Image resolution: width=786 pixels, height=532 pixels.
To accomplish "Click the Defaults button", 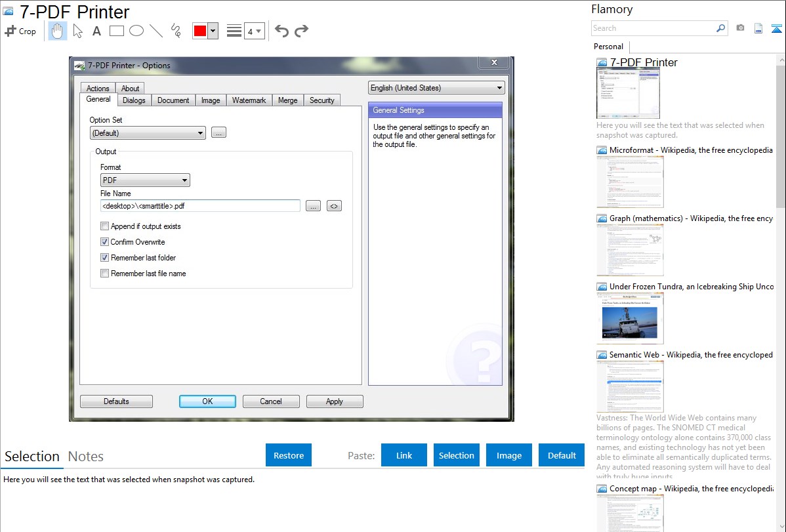I will pos(116,401).
